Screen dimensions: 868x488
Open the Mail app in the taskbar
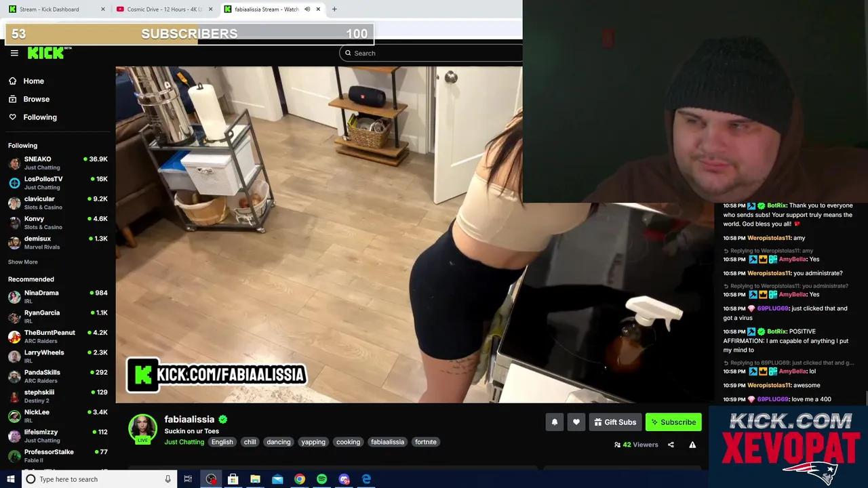pyautogui.click(x=277, y=479)
